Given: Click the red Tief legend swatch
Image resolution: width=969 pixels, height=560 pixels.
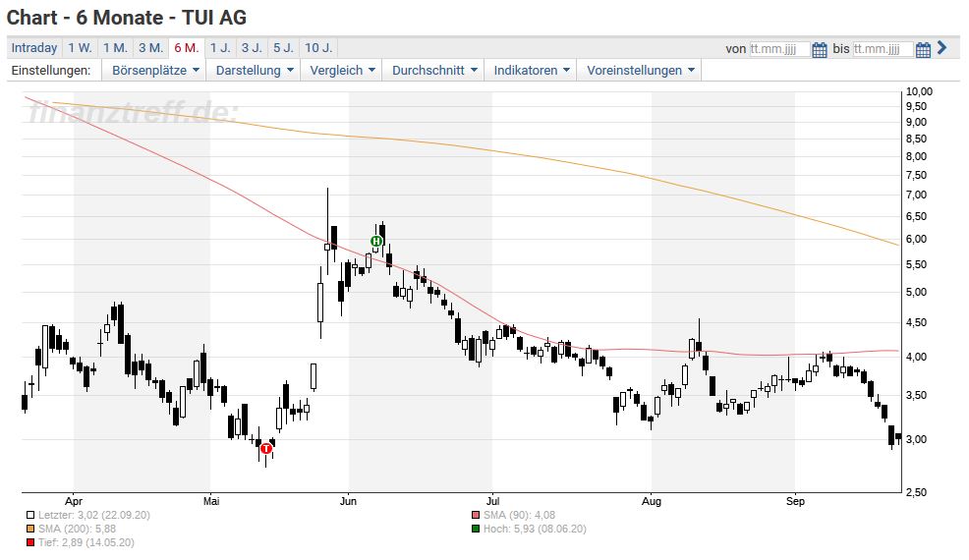Looking at the screenshot, I should (30, 542).
